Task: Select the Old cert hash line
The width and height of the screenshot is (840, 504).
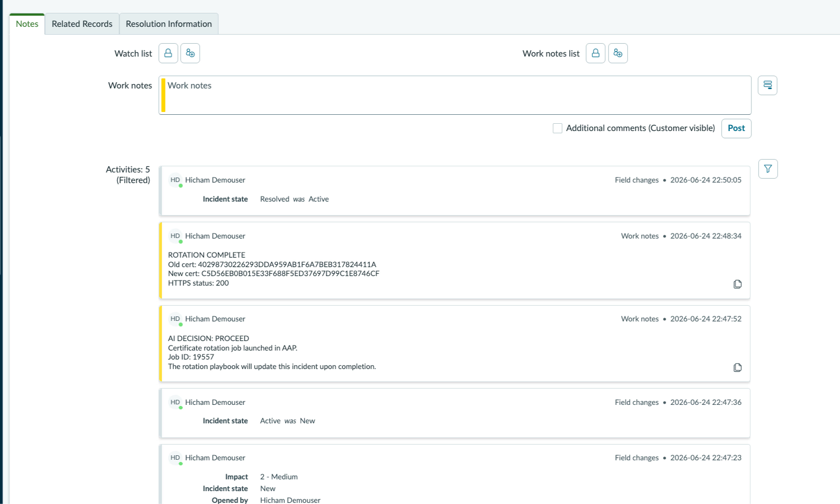Action: 272,264
